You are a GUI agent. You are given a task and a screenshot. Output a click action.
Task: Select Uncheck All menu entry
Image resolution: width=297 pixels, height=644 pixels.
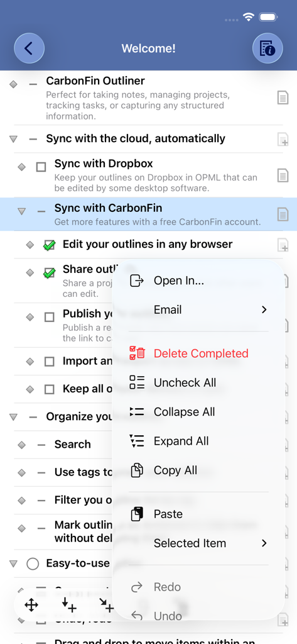198,382
